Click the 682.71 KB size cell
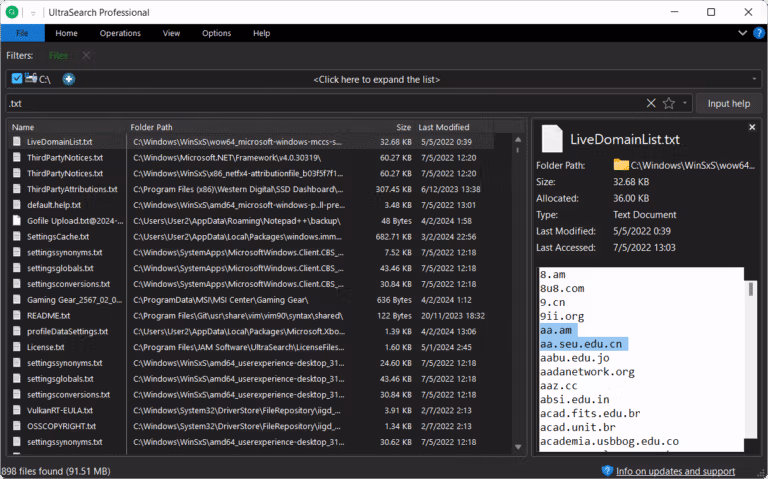The width and height of the screenshot is (768, 479). pos(393,237)
